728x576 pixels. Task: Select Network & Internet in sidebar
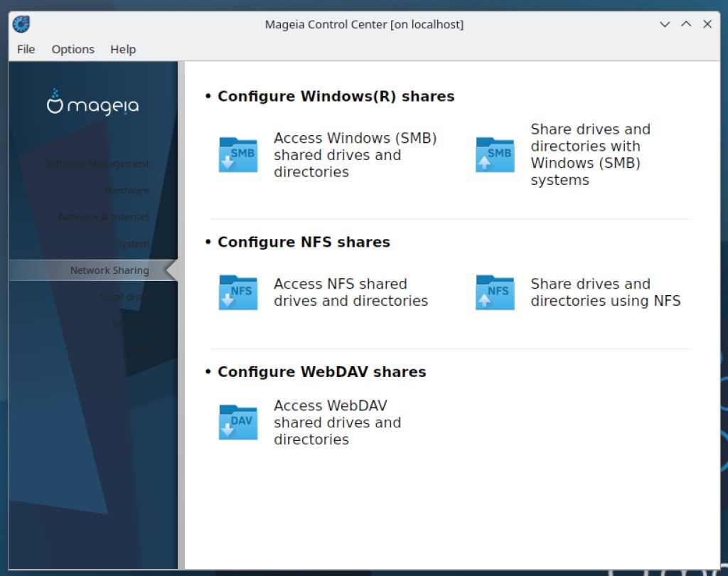click(x=104, y=217)
